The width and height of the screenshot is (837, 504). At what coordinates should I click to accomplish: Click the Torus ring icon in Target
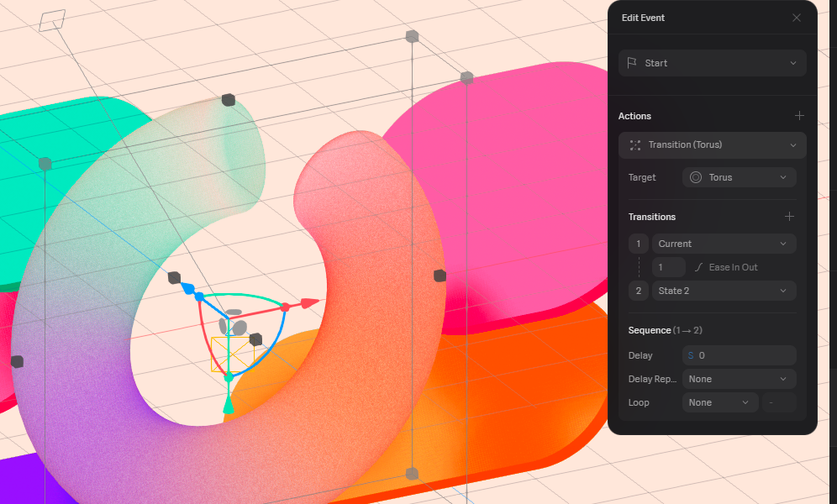[x=696, y=177]
